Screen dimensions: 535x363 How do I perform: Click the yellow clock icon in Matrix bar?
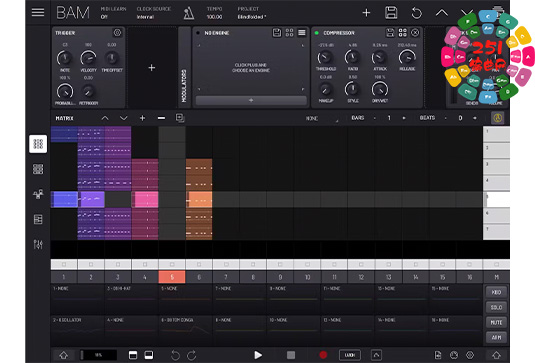(x=497, y=118)
